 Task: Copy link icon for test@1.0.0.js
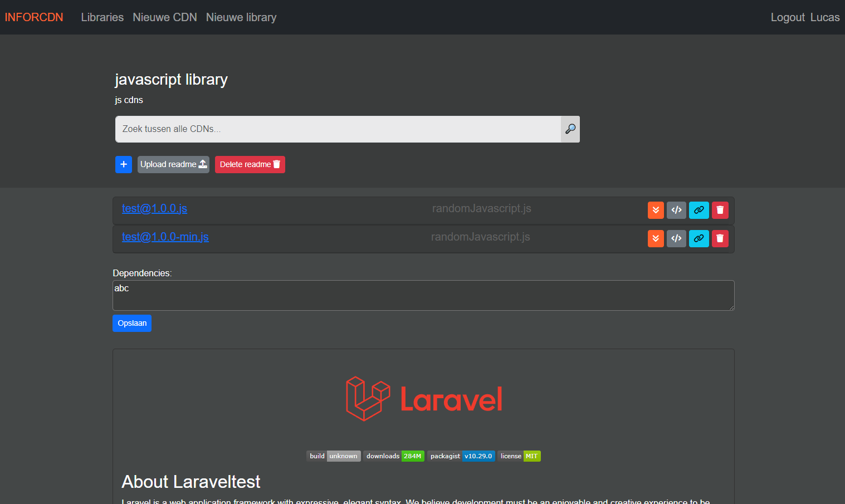click(699, 210)
